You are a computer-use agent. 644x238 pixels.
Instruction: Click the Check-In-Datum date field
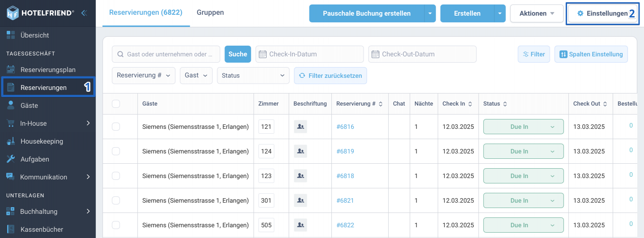coord(310,54)
